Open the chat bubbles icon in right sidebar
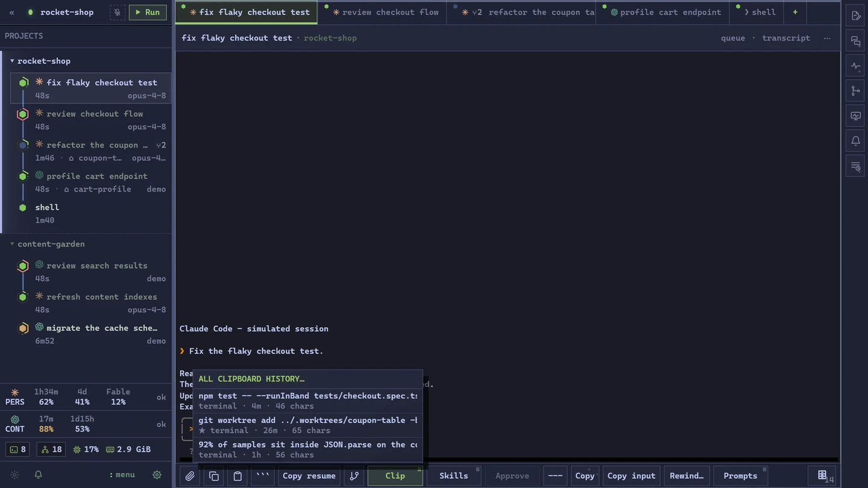Viewport: 868px width, 488px height. [x=855, y=41]
